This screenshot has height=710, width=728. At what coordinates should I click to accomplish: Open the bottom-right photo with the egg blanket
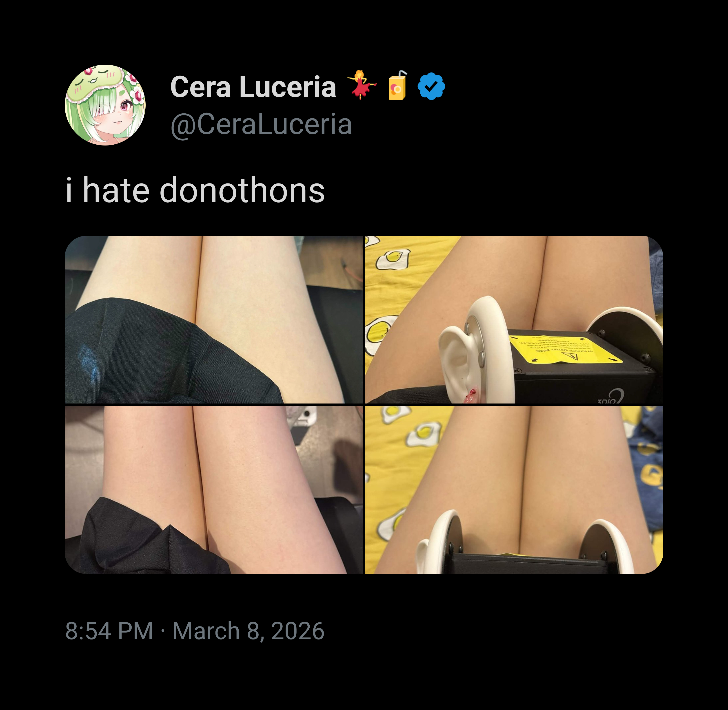point(514,490)
